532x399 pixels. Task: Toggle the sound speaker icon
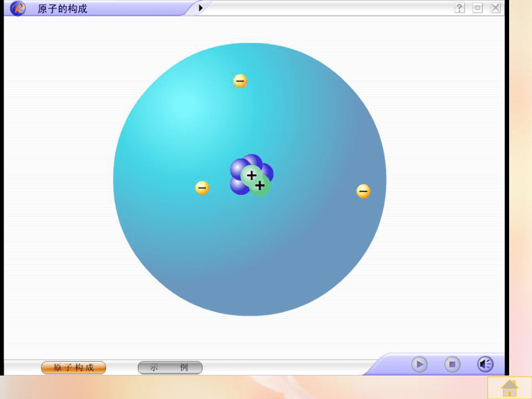tap(486, 365)
